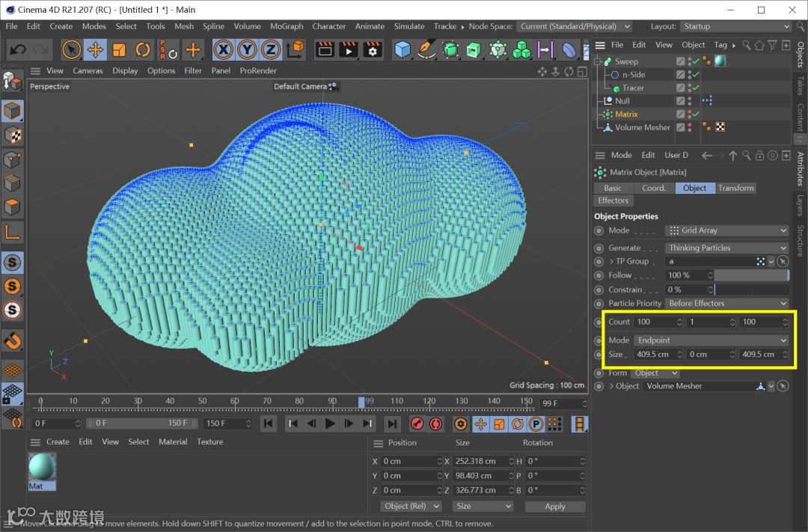The image size is (808, 532).
Task: Open Edit Render Settings icon
Action: pos(373,50)
